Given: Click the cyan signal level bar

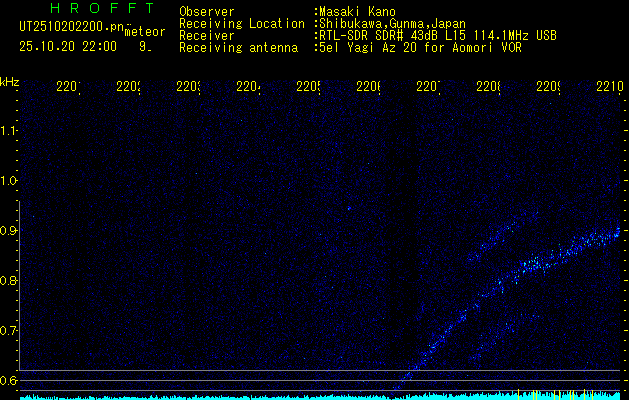Looking at the screenshot, I should [320, 396].
